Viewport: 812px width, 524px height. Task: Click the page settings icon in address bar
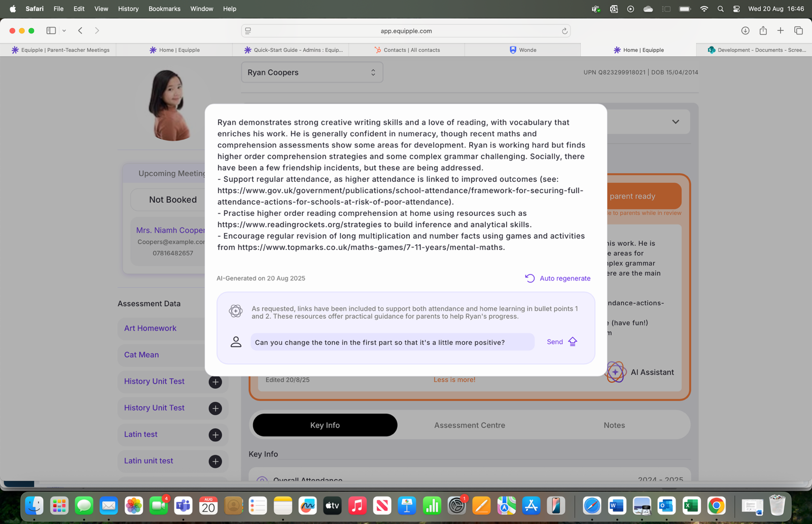click(248, 31)
